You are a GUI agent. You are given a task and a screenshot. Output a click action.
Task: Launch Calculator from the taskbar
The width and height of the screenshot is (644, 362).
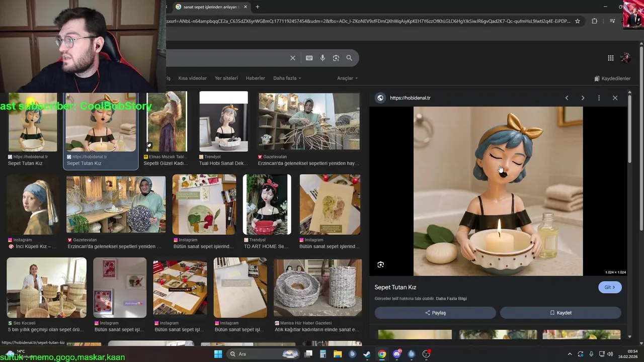point(323,354)
